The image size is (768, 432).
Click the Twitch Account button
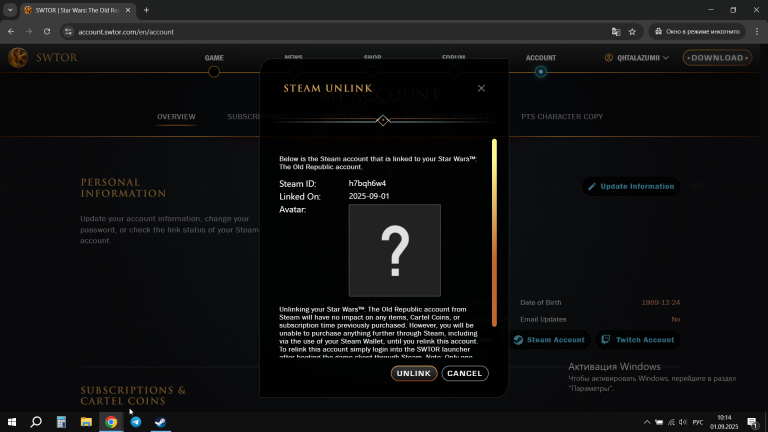pyautogui.click(x=638, y=339)
